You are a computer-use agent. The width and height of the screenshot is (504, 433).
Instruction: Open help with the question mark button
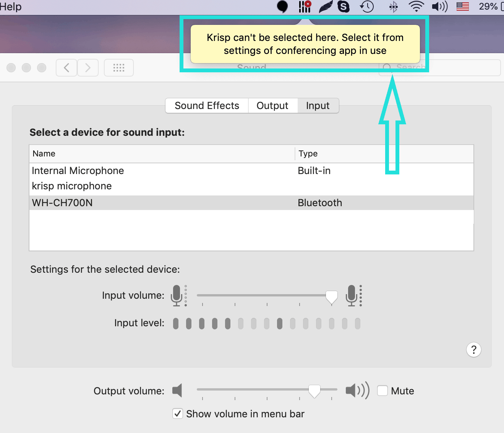click(x=474, y=350)
